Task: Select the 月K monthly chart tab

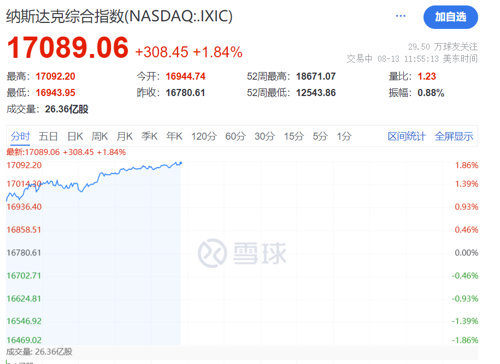Action: coord(125,136)
